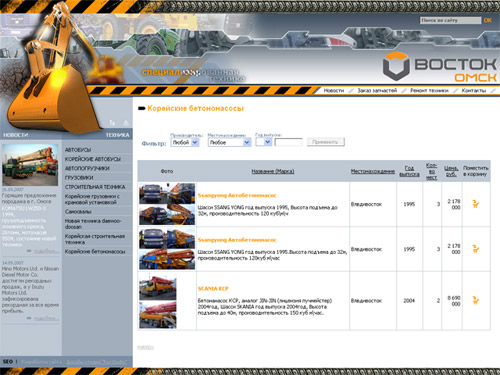Add first Ssangyong concrete pump to cart
Screen dimensions: 500x375
point(476,204)
